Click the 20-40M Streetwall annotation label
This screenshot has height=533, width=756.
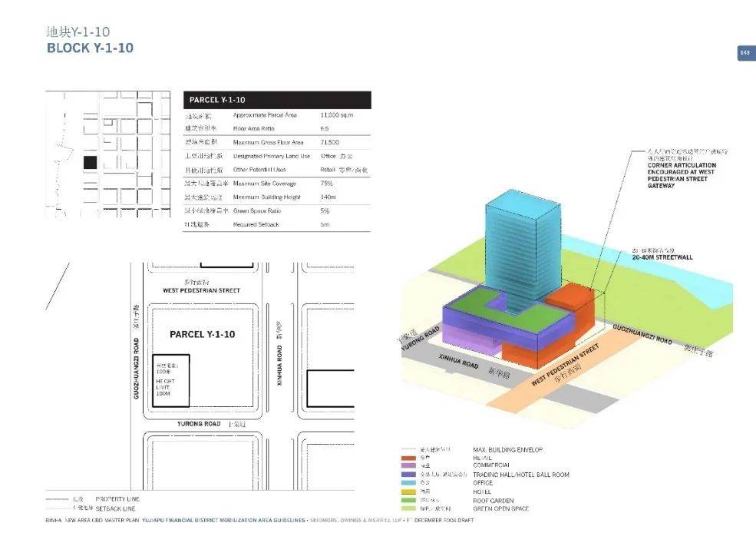pyautogui.click(x=660, y=257)
